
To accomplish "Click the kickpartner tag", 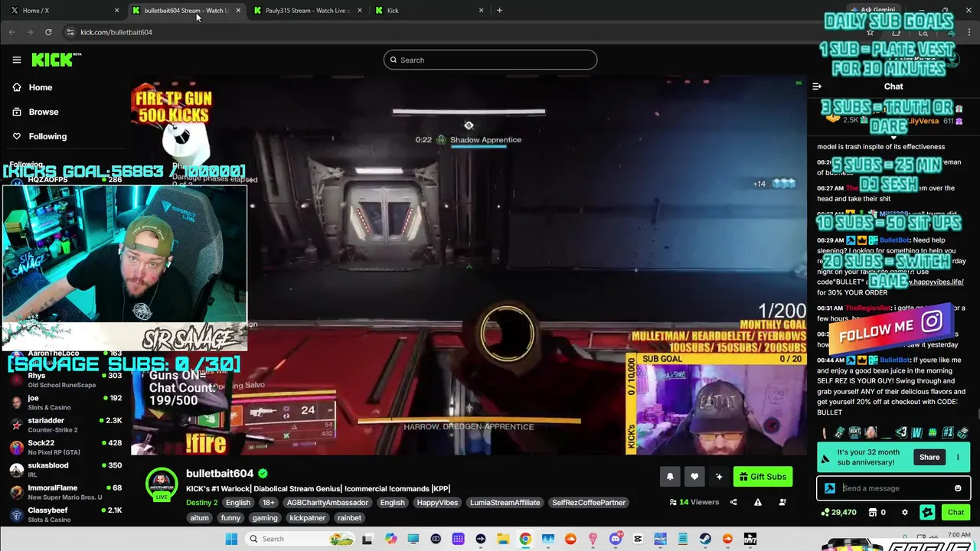I will 307,518.
